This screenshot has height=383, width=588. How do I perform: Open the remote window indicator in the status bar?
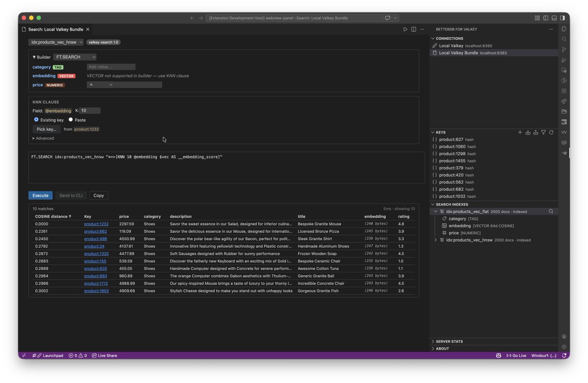(x=24, y=356)
